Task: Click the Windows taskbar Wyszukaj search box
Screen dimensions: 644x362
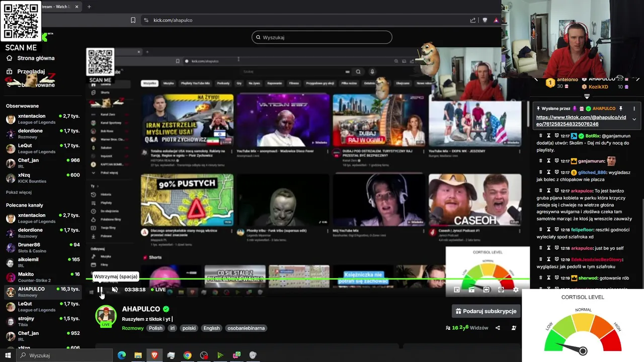Action: [64, 355]
